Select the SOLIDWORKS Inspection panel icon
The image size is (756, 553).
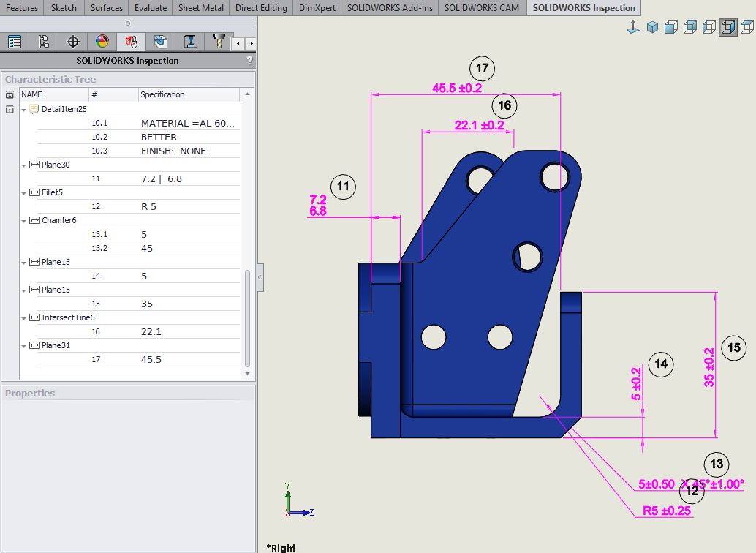[x=131, y=42]
